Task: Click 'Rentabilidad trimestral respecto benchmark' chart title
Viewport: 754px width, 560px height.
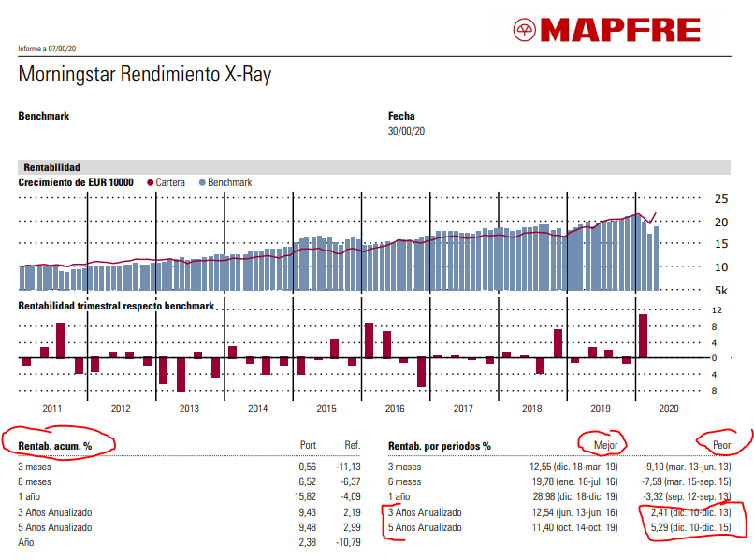Action: (x=116, y=306)
